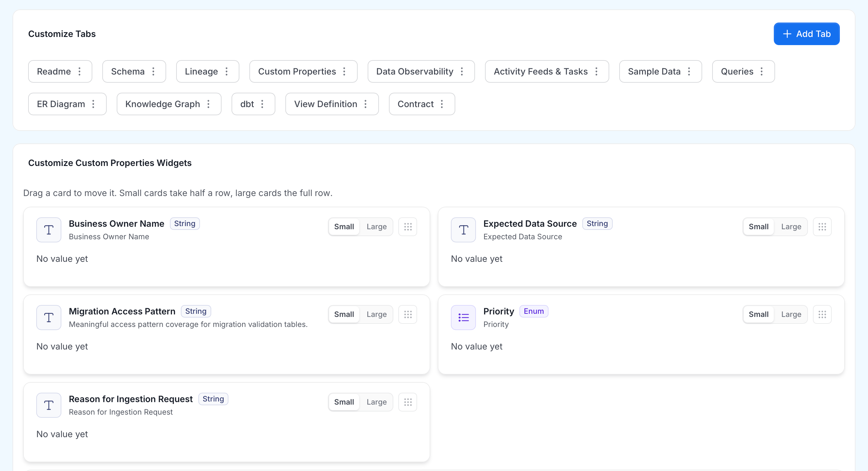Click the Migration Access Pattern description text
868x471 pixels.
coord(188,324)
